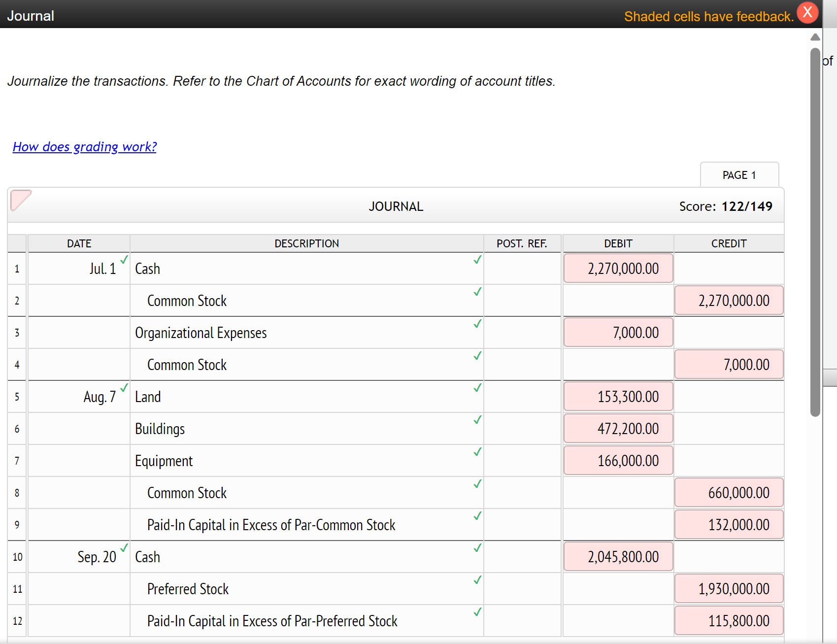The image size is (837, 644).
Task: Click the 'Land' description cell
Action: 306,397
